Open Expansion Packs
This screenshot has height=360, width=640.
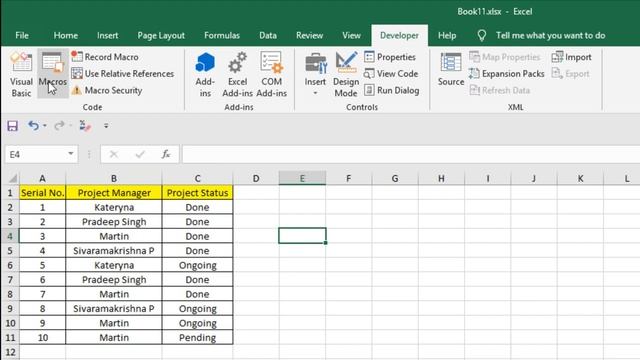click(x=507, y=73)
